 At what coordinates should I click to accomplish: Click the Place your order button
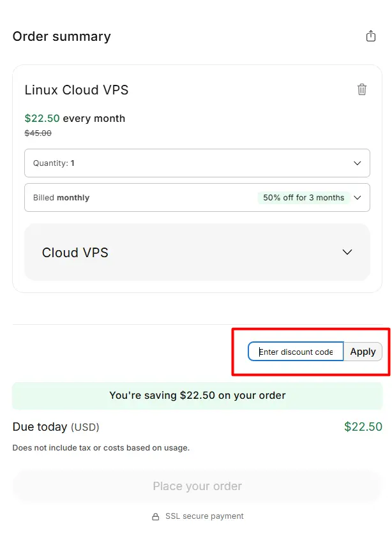[x=197, y=486]
